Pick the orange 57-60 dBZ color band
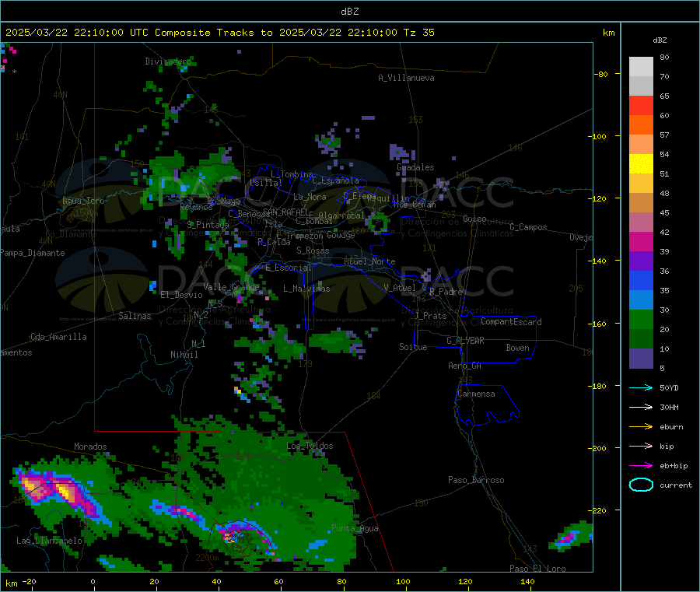This screenshot has width=700, height=592. (641, 125)
